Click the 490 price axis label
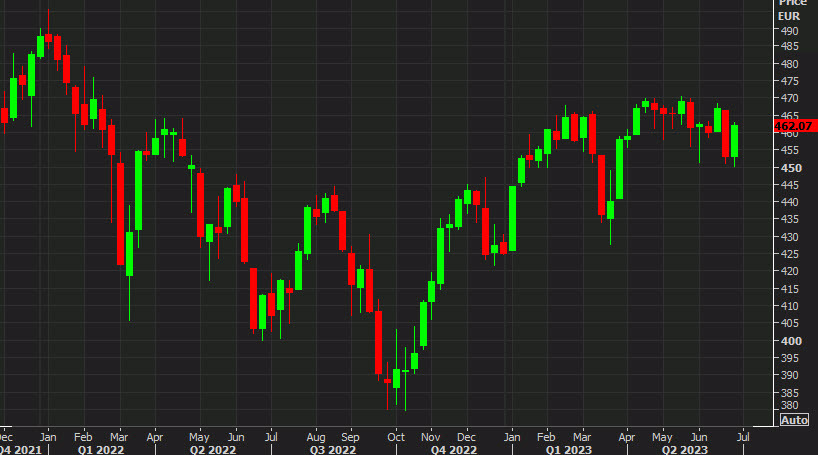Screen dimensions: 818x455 (x=789, y=31)
